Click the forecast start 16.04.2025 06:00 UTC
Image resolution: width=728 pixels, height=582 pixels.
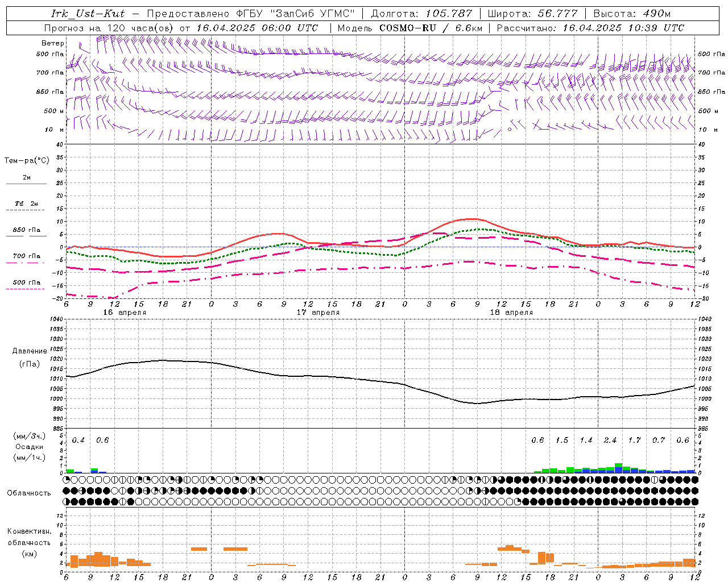point(257,28)
